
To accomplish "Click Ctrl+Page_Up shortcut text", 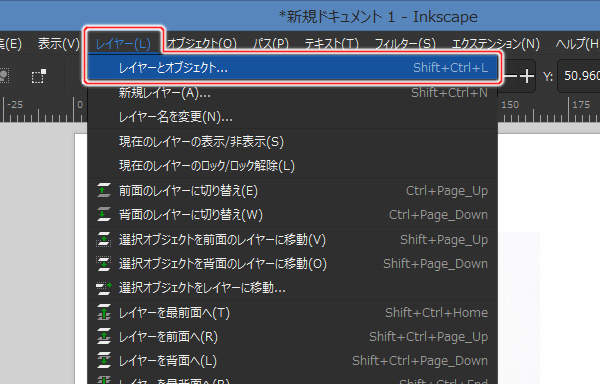I will tap(447, 191).
